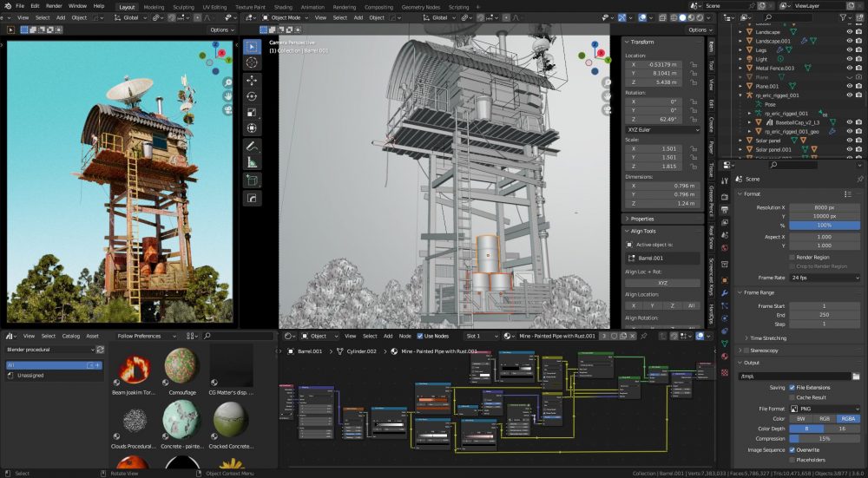
Task: Click Options in the 3D viewport header
Action: click(x=700, y=29)
